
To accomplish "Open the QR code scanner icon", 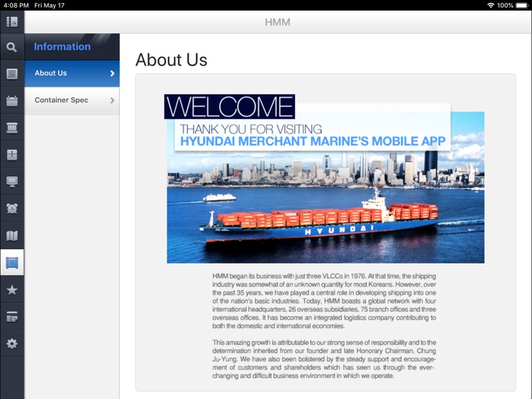I will 12,74.
